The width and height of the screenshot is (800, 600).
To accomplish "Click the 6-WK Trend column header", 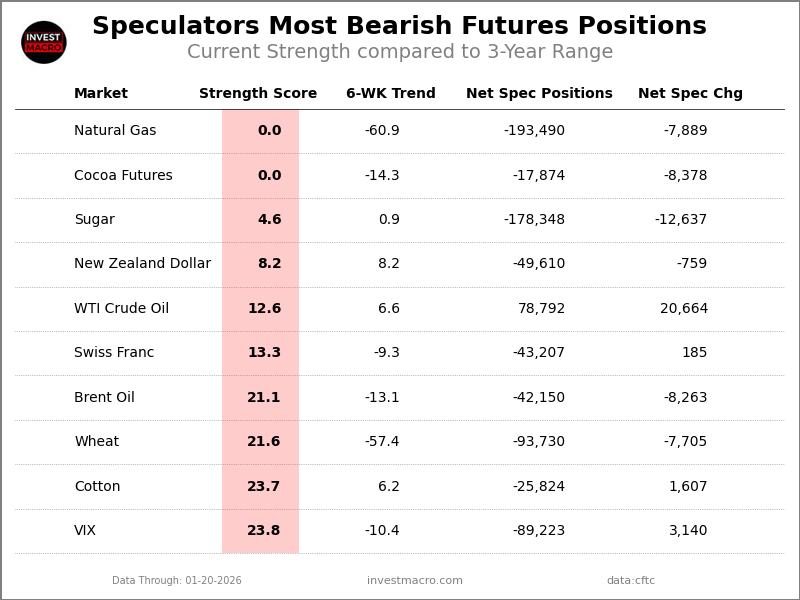I will (x=391, y=94).
